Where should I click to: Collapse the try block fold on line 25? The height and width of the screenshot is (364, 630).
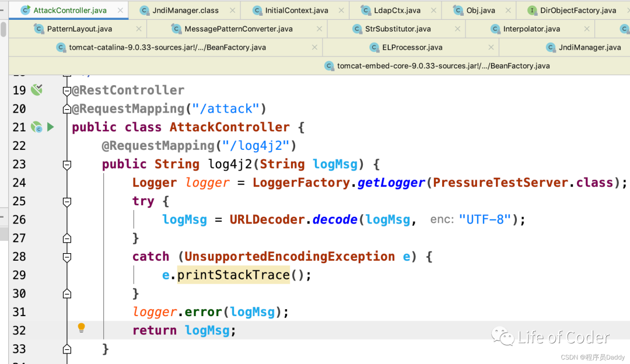(x=67, y=202)
